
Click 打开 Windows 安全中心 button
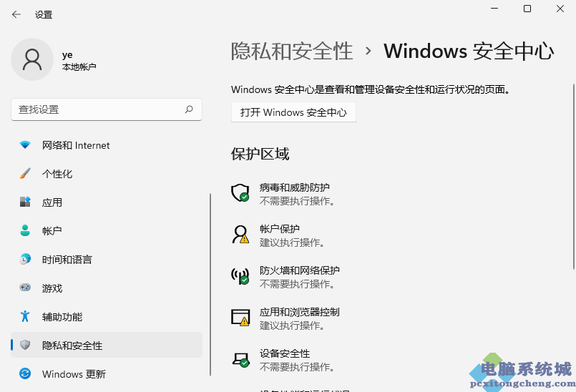click(293, 112)
